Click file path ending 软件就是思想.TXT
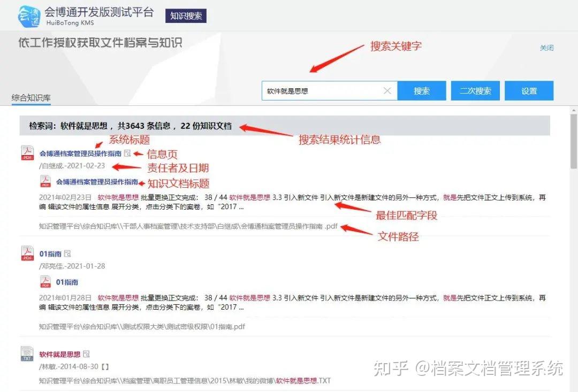 (x=185, y=381)
